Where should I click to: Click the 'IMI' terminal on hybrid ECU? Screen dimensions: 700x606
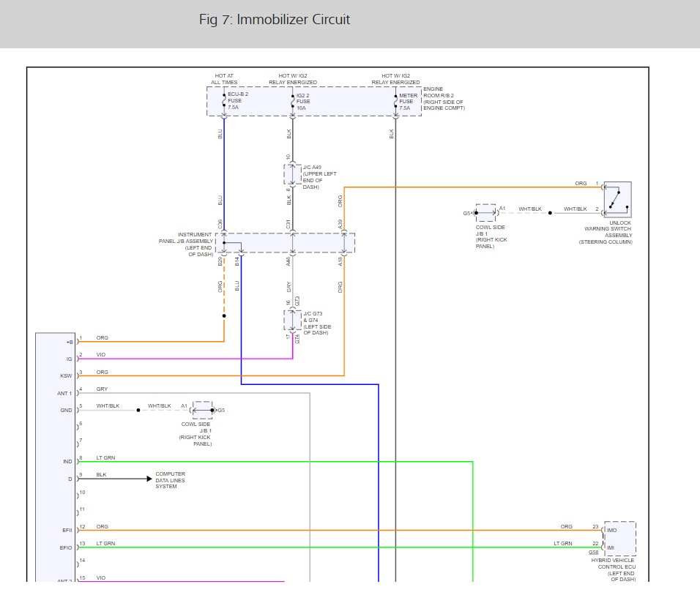pos(610,548)
